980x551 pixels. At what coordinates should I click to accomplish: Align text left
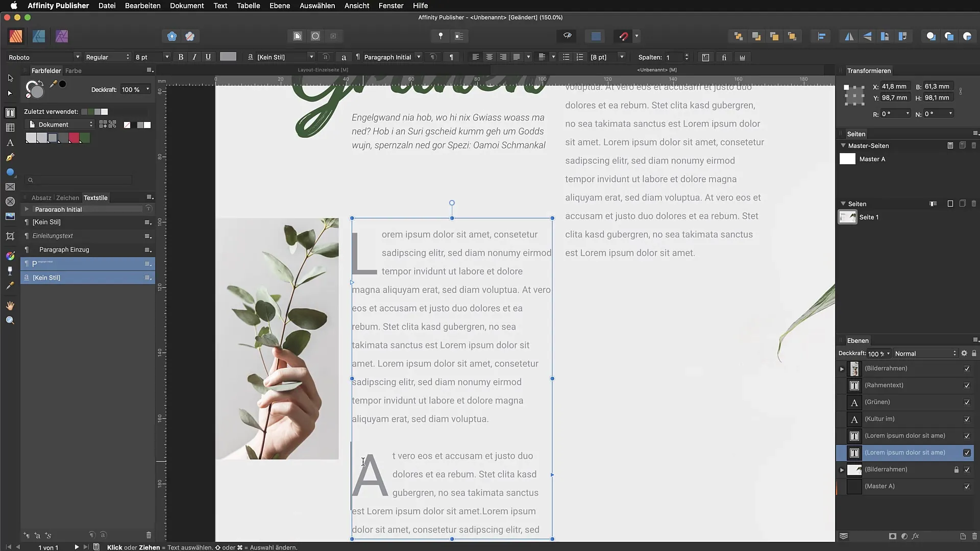click(x=475, y=57)
